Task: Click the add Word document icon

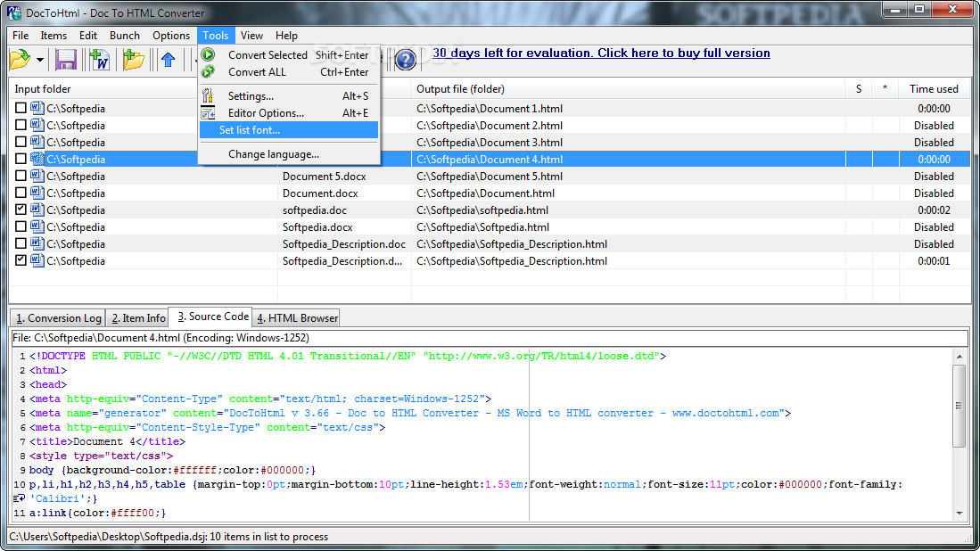Action: point(99,60)
